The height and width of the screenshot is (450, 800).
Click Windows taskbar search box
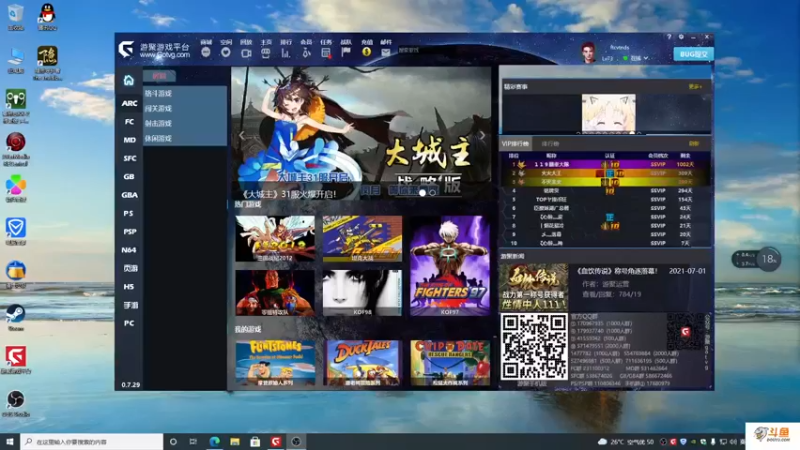92,441
